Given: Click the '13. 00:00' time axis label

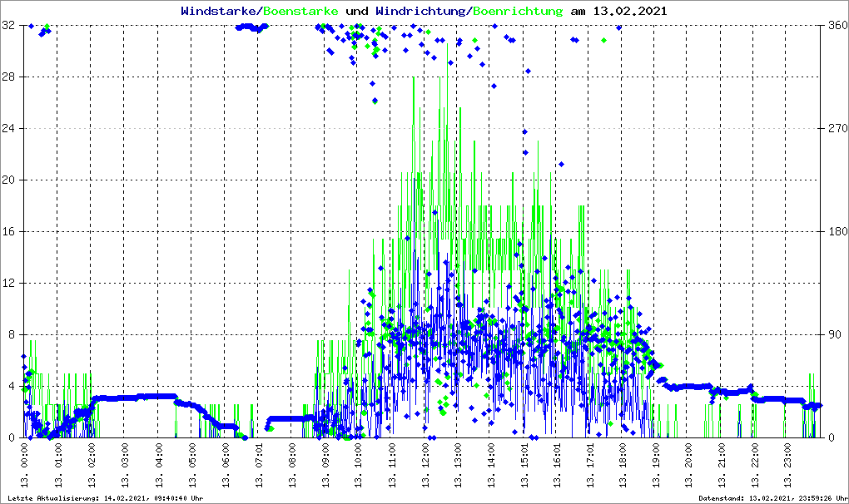Looking at the screenshot, I should (25, 467).
